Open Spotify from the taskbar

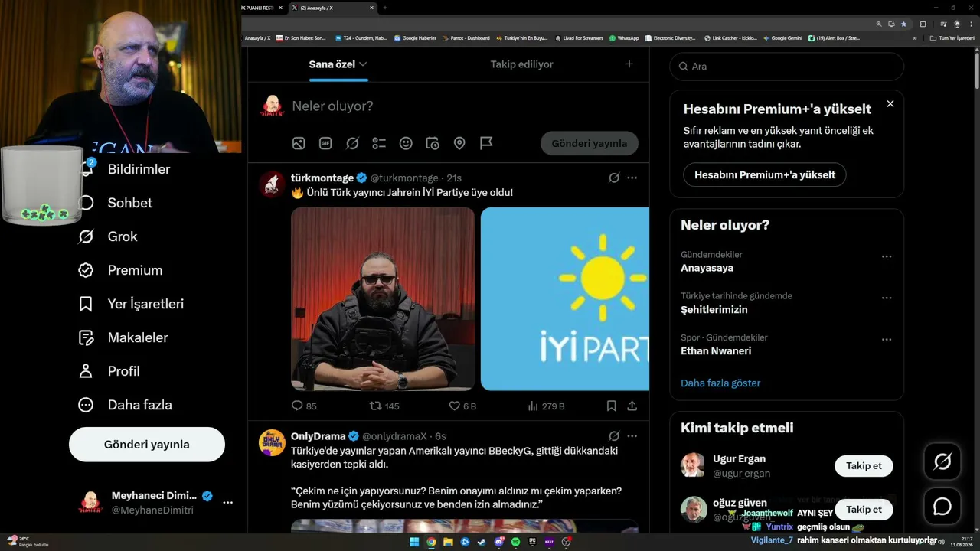coord(515,542)
